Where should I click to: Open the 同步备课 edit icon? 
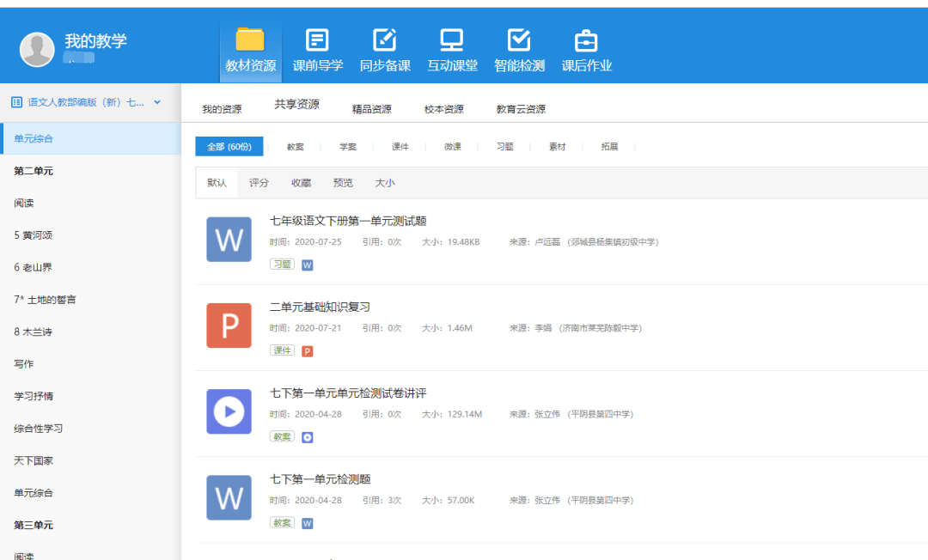(384, 40)
